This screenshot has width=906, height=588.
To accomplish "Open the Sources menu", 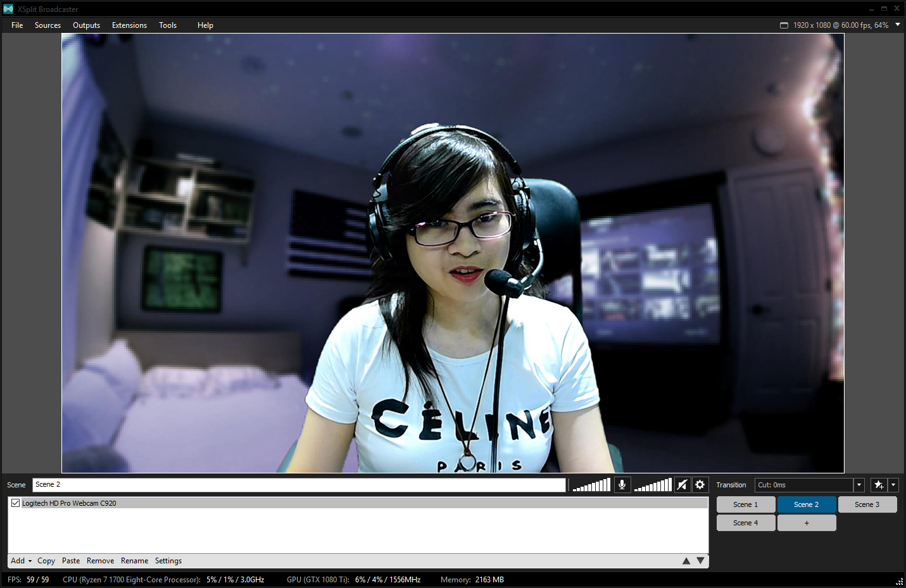I will [x=48, y=25].
